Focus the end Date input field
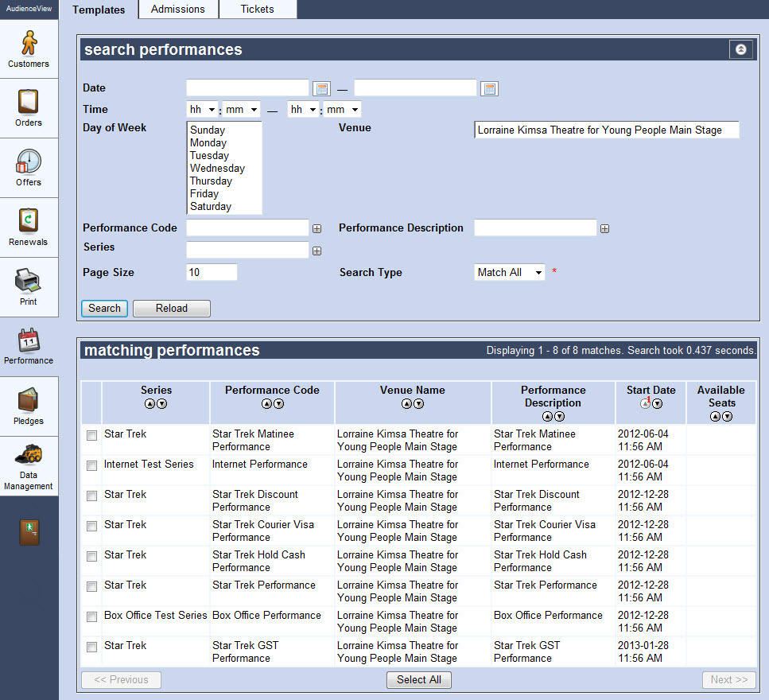The height and width of the screenshot is (700, 769). [x=415, y=87]
